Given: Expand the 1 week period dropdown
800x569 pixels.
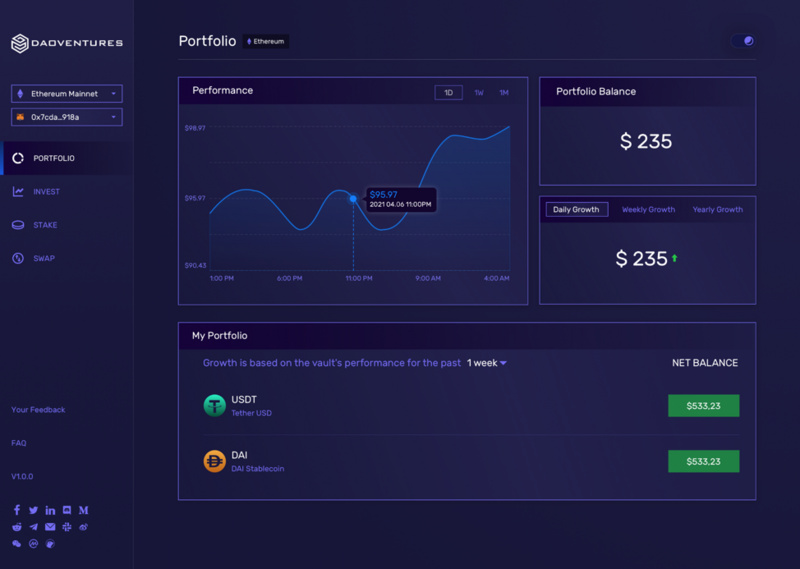Looking at the screenshot, I should coord(487,363).
